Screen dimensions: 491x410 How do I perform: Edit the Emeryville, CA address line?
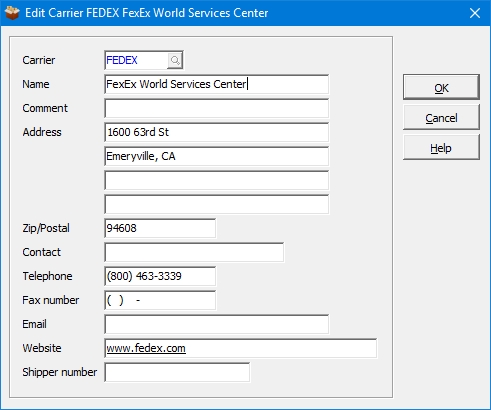coord(217,156)
